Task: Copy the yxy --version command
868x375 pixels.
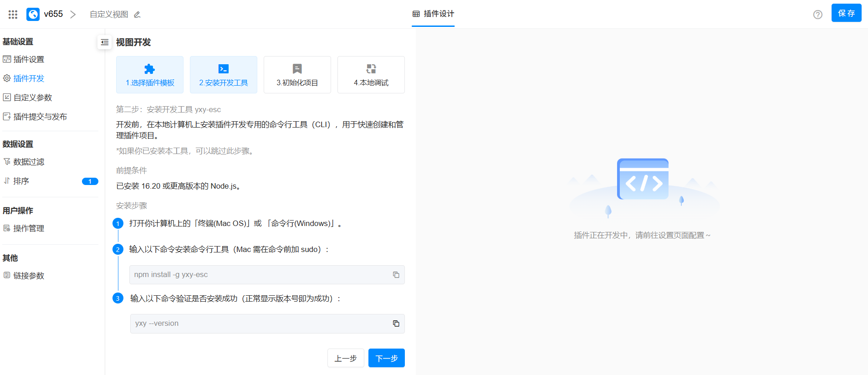Action: pyautogui.click(x=396, y=324)
